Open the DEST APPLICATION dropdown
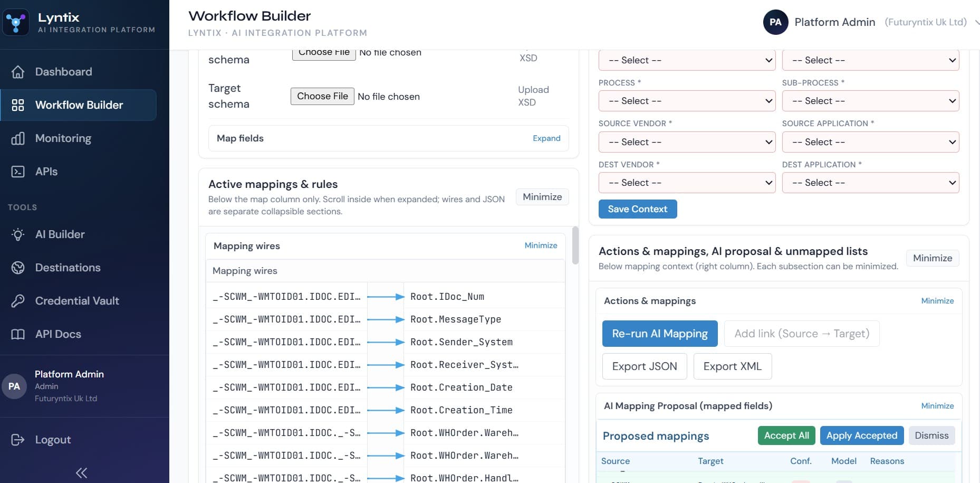 (x=870, y=183)
